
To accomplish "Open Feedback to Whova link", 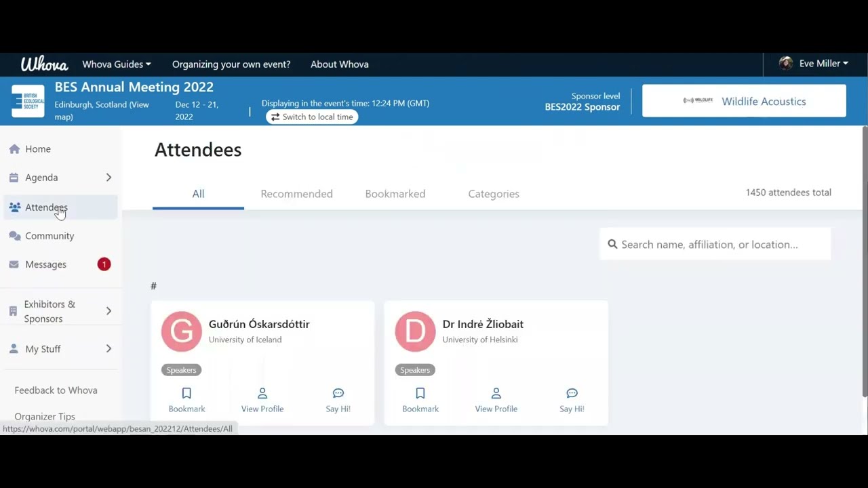I will pyautogui.click(x=56, y=390).
